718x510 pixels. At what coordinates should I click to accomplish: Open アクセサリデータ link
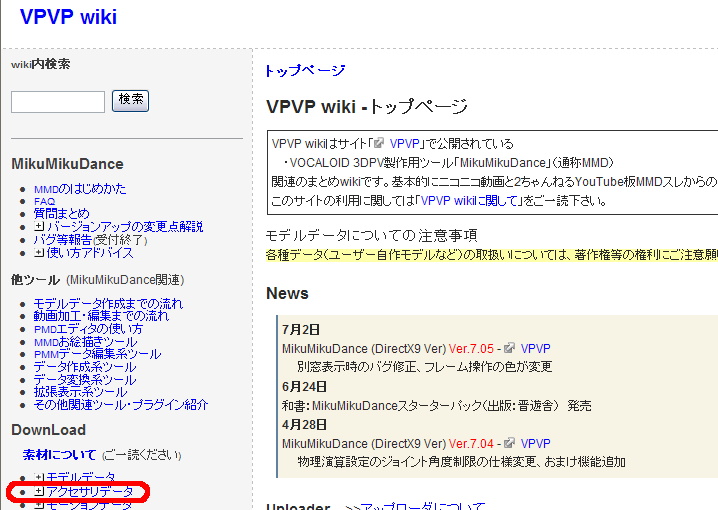point(90,492)
